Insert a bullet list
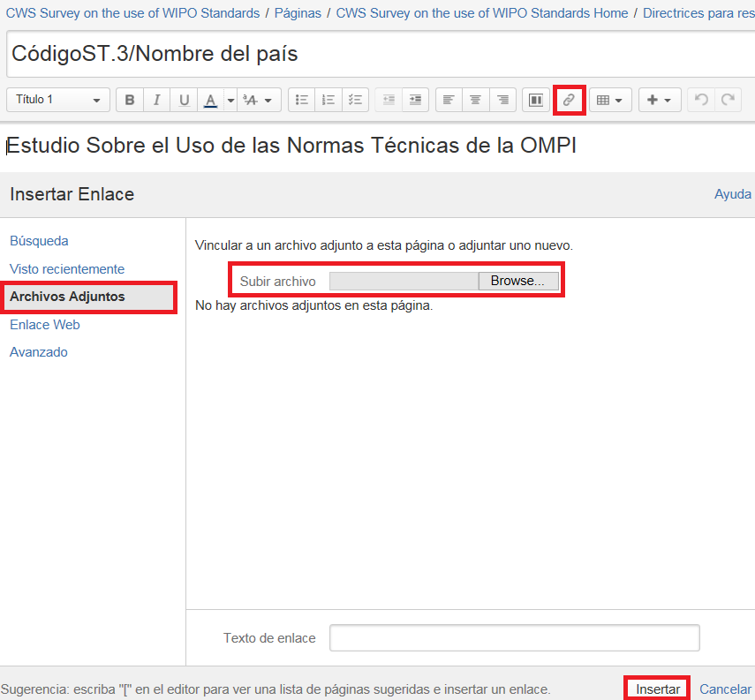 [x=301, y=101]
